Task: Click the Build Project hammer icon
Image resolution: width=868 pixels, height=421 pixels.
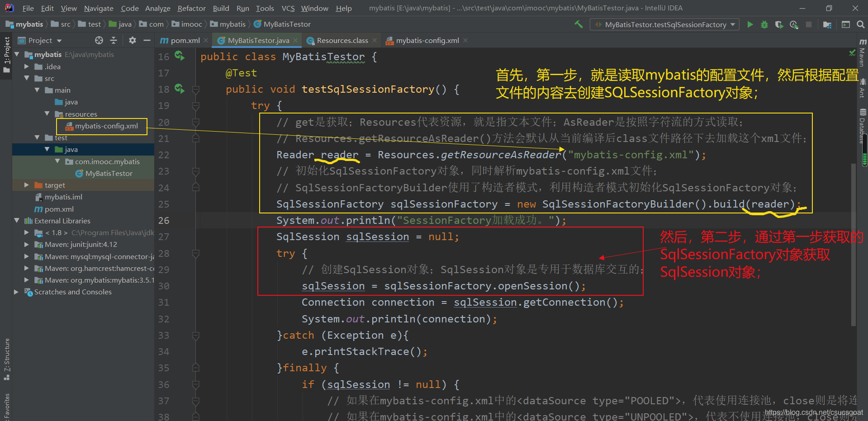Action: pos(579,24)
